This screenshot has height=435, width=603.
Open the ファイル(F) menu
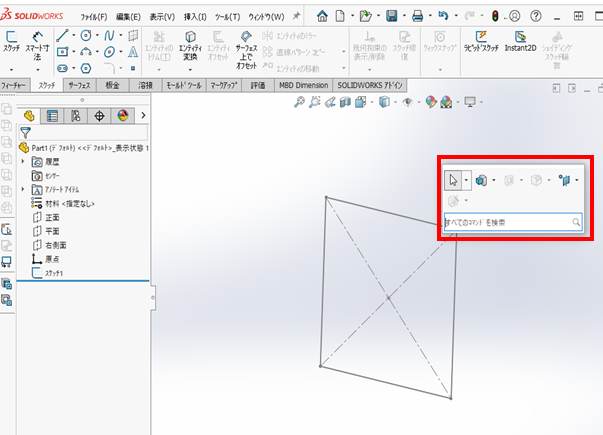[x=94, y=17]
